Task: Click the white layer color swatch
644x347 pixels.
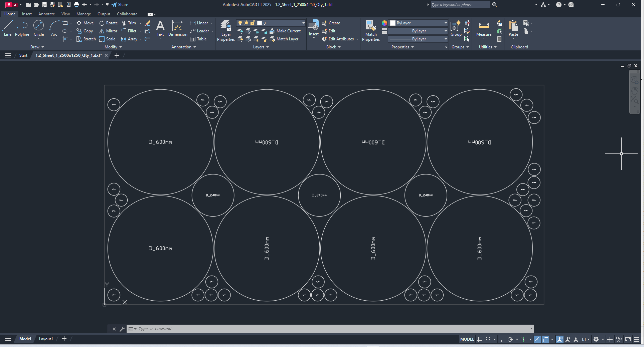Action: point(260,23)
